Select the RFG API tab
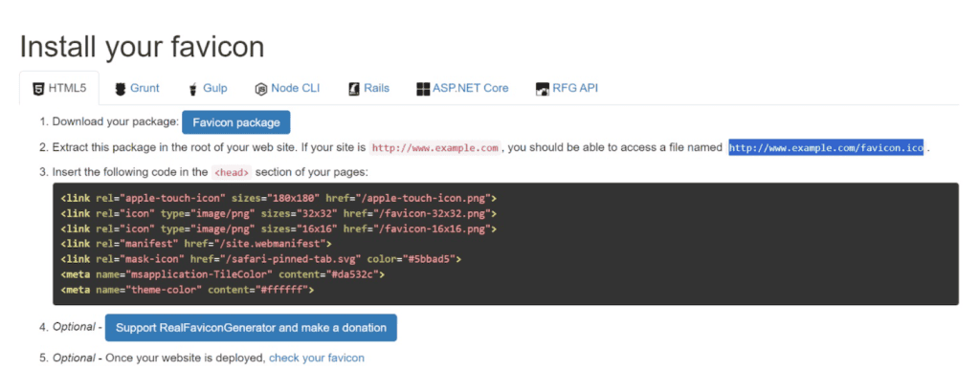This screenshot has height=370, width=980. tap(567, 89)
